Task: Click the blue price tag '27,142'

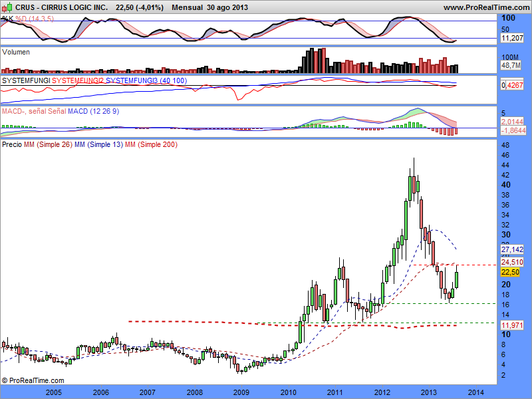Action: tap(512, 249)
